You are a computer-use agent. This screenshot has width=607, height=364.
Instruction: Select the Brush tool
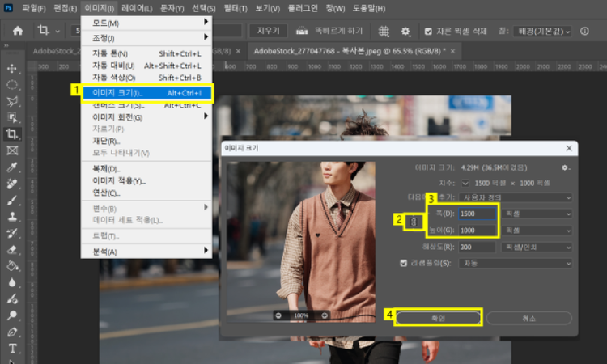coord(12,201)
